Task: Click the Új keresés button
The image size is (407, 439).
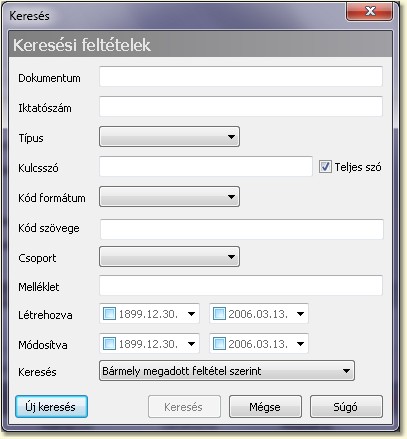Action: click(x=51, y=407)
